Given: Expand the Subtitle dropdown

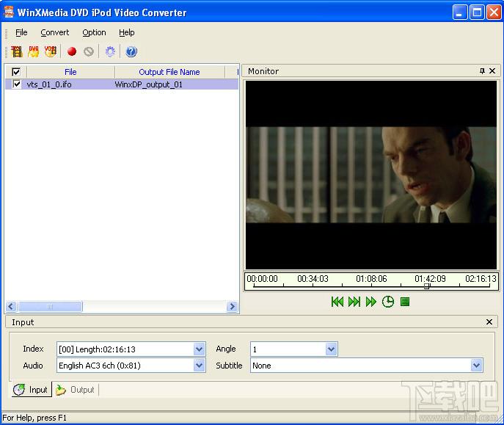Looking at the screenshot, I should coord(476,366).
